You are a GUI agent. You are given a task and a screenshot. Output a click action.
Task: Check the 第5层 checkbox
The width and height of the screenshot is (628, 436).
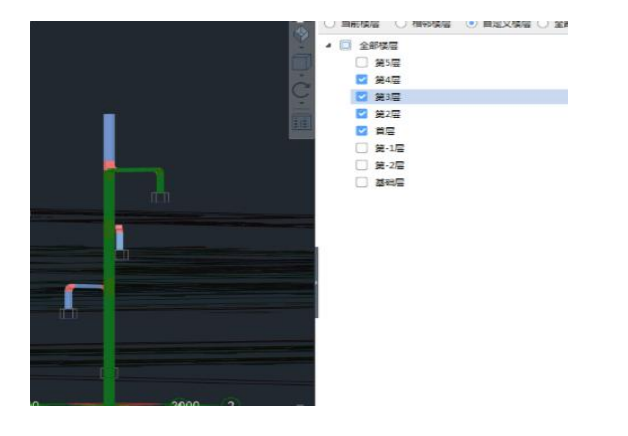361,62
